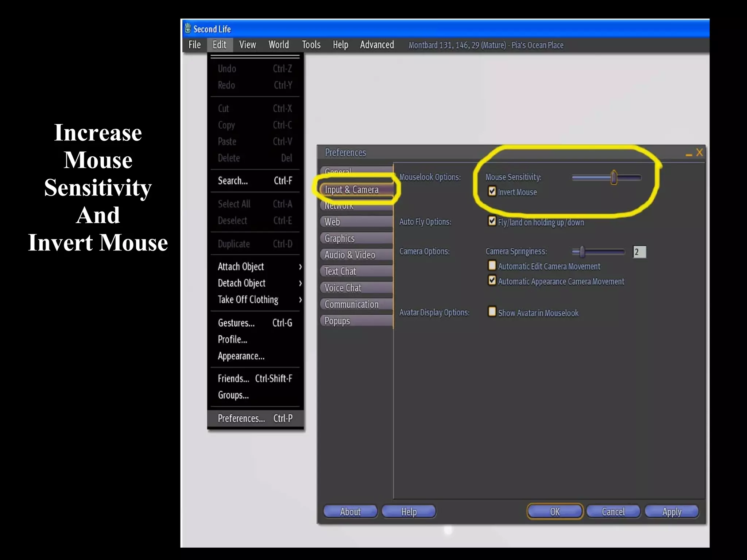
Task: Select the Web preferences tab
Action: 356,222
